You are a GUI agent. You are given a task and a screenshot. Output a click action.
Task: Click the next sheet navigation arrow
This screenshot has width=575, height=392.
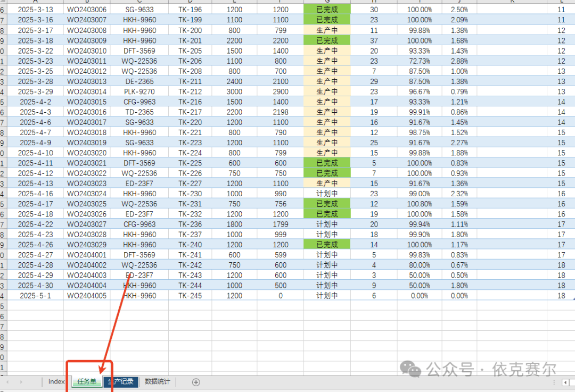tap(21, 382)
